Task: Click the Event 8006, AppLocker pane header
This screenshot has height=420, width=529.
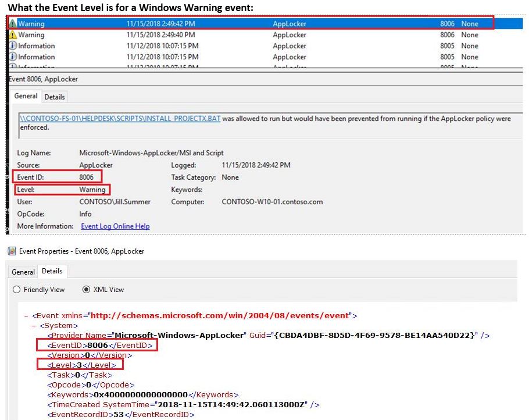Action: (43, 79)
